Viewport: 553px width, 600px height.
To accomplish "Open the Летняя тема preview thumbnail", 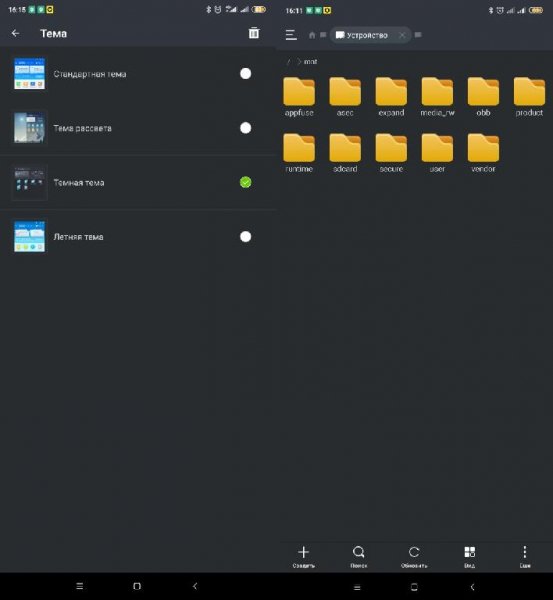I will coord(29,236).
